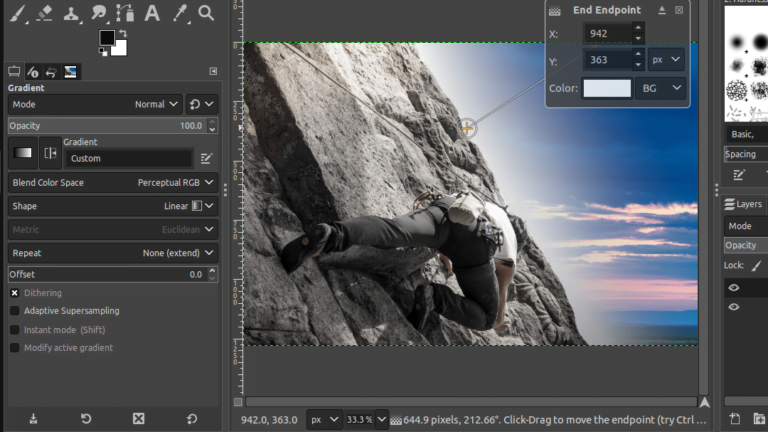This screenshot has height=432, width=768.
Task: Reset tool options to default values
Action: [192, 419]
